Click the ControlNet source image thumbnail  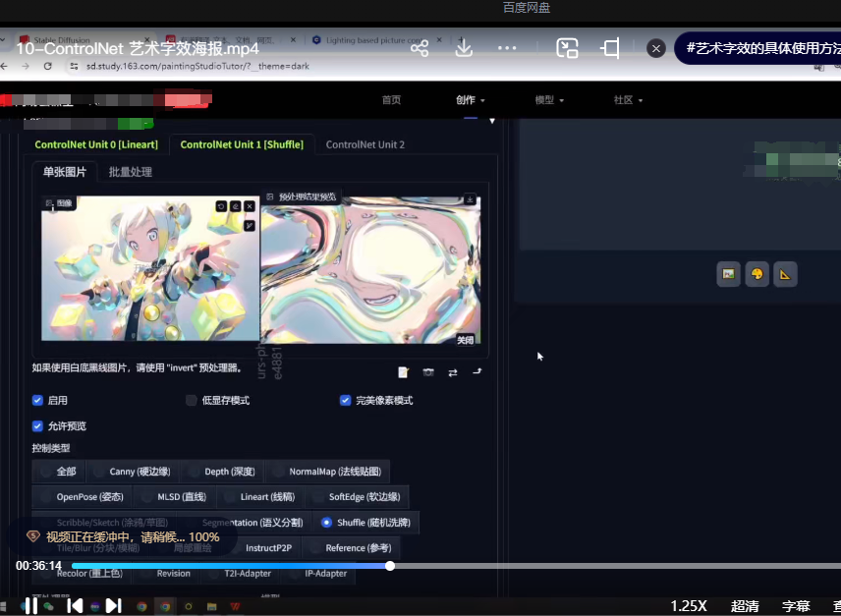[x=150, y=268]
